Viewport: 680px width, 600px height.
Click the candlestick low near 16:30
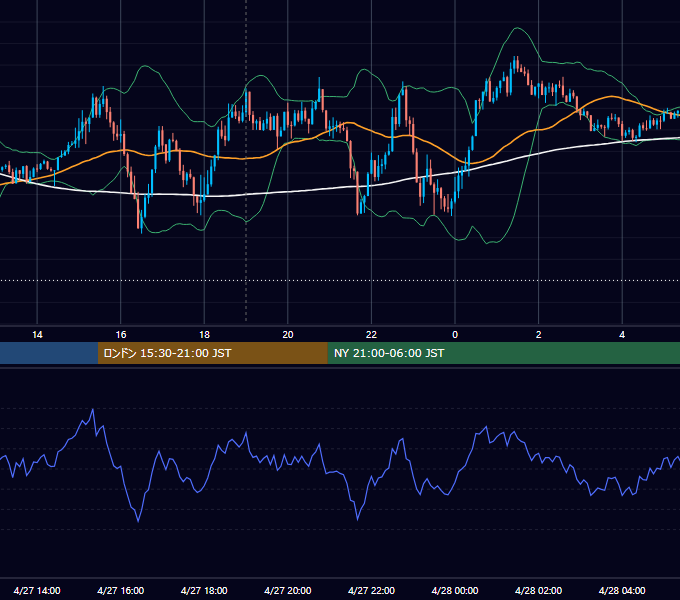tap(142, 232)
